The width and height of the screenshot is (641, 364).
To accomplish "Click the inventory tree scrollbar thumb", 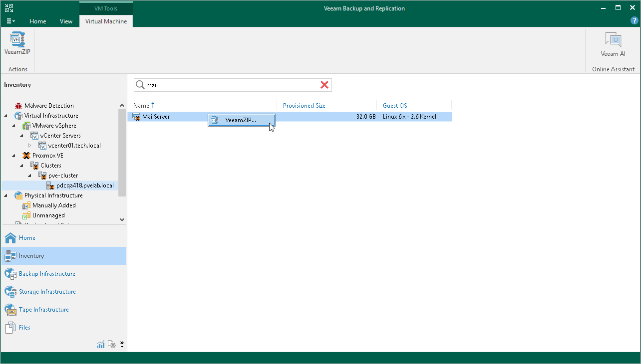I will point(122,153).
